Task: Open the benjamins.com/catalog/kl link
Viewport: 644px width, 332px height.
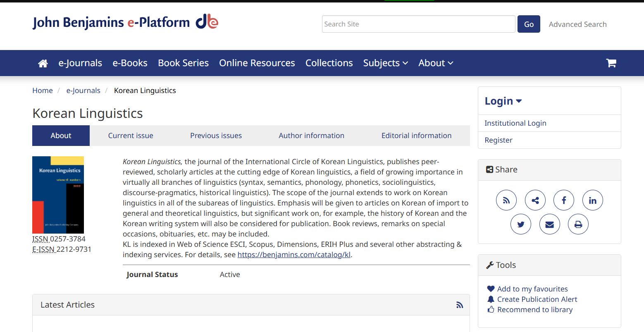Action: 294,255
